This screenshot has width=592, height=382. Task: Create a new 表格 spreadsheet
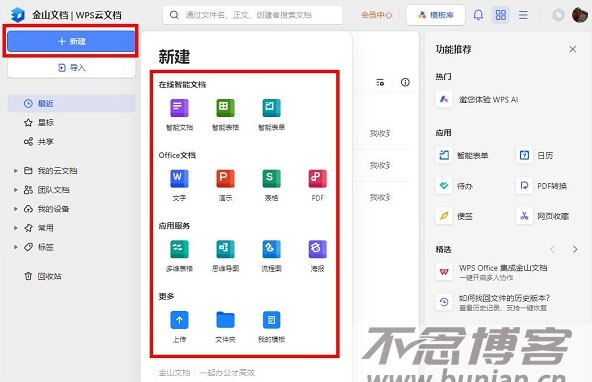tap(271, 185)
